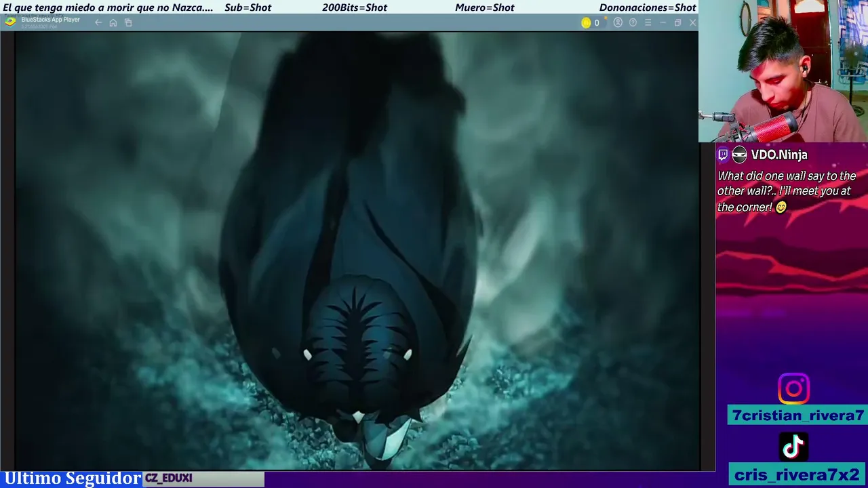The height and width of the screenshot is (488, 868).
Task: Open the BlueStacks account profile icon
Action: (x=618, y=22)
